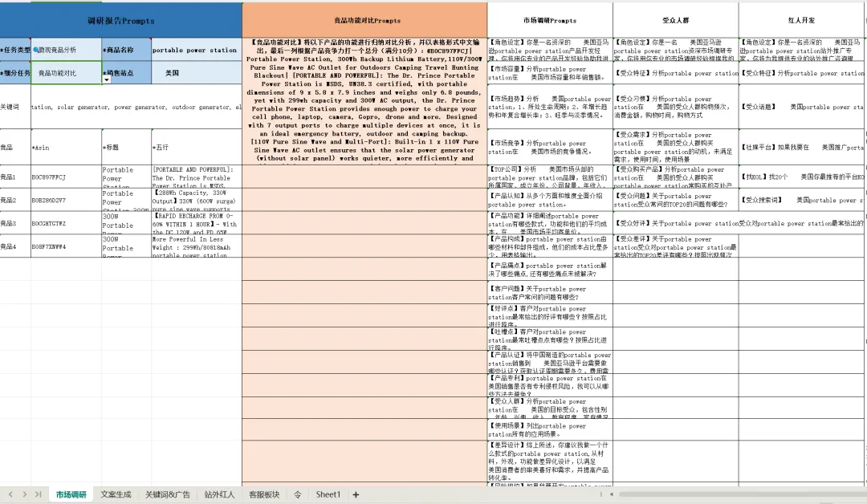Screen dimensions: 867x504
Task: Select the *Asin column header cell
Action: coord(67,148)
